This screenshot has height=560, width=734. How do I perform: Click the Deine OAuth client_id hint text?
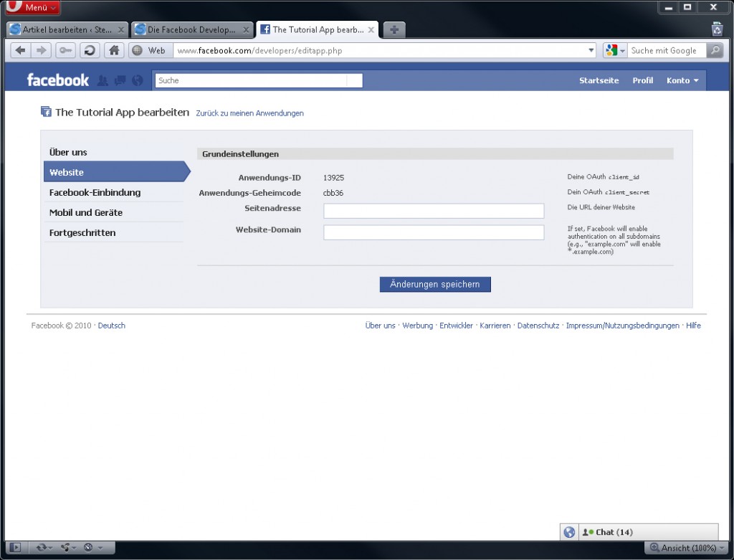(603, 177)
